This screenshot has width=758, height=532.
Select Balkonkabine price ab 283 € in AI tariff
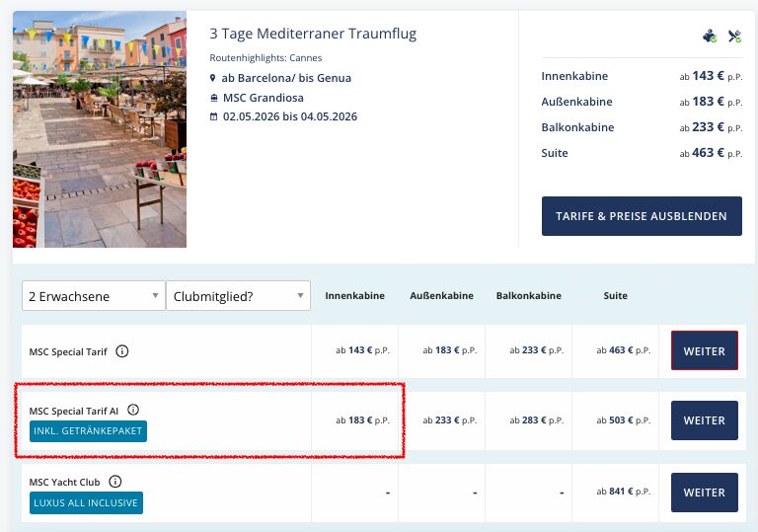coord(537,420)
